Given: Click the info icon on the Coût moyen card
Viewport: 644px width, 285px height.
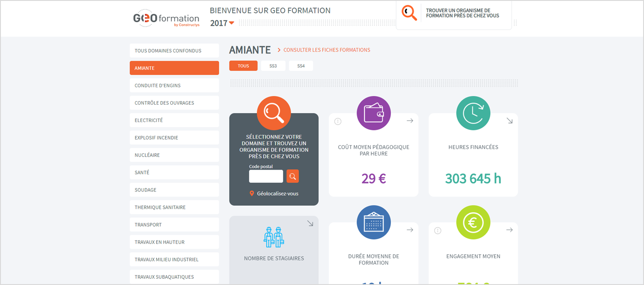Looking at the screenshot, I should click(x=338, y=121).
